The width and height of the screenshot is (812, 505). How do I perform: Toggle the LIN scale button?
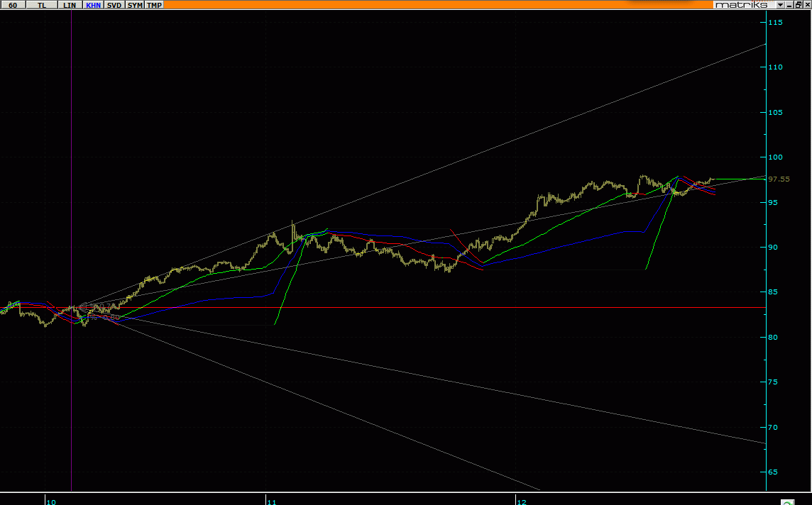tap(70, 5)
